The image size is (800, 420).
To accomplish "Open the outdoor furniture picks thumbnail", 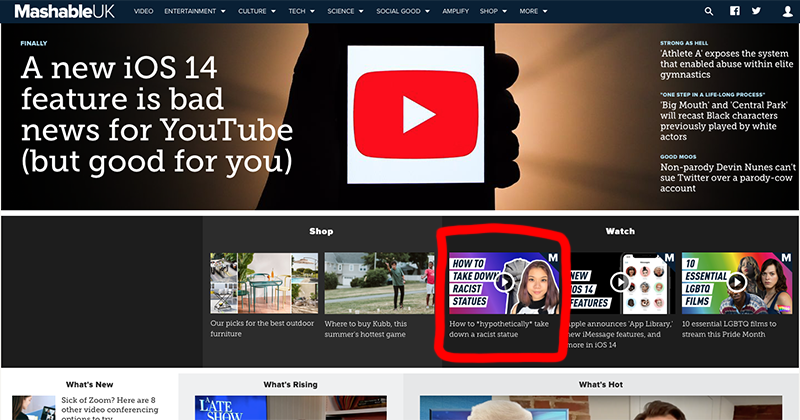I will [263, 282].
